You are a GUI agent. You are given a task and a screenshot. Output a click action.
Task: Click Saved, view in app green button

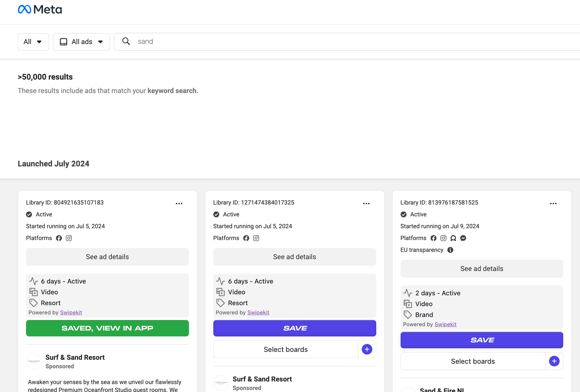[x=107, y=328]
